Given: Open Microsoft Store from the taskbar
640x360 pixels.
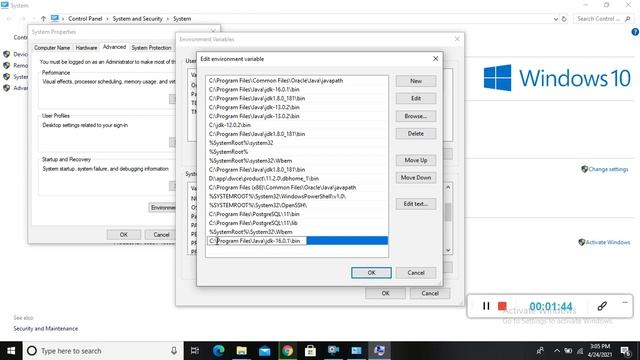Looking at the screenshot, I should 310,351.
